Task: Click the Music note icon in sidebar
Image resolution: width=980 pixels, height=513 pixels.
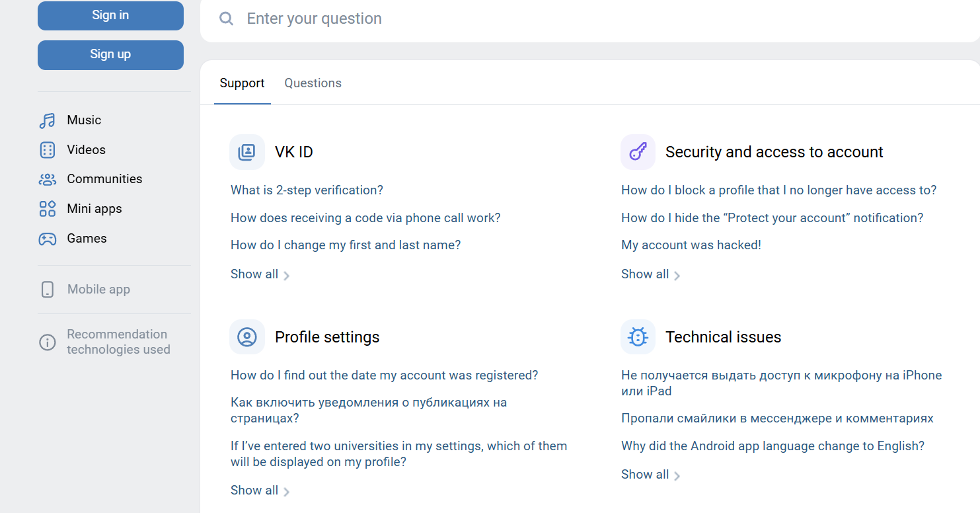Action: click(47, 120)
